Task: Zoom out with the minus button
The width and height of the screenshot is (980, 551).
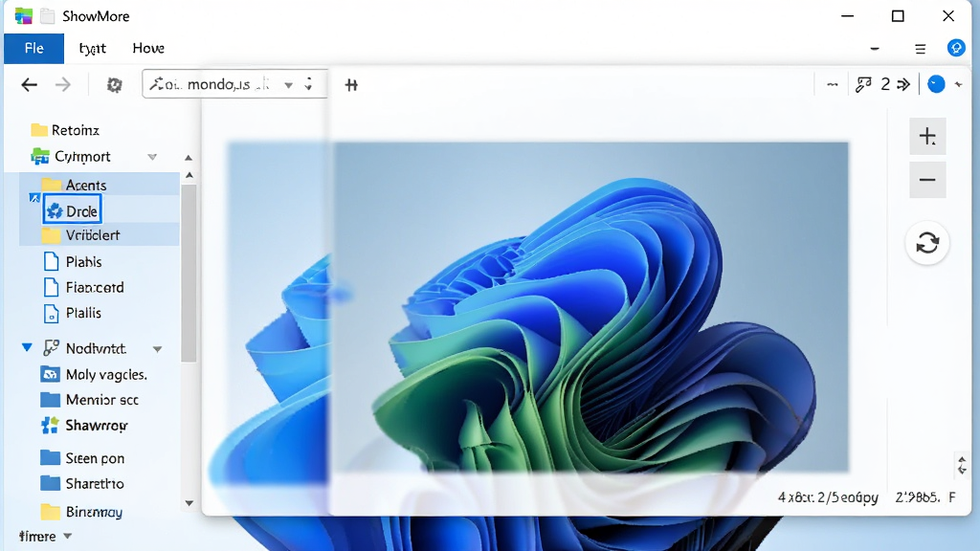Action: click(927, 180)
